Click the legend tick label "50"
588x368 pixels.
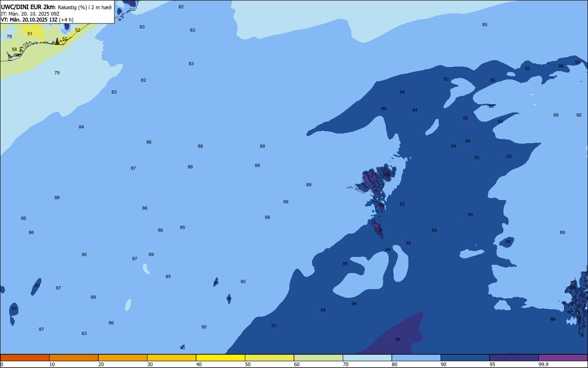tap(248, 364)
